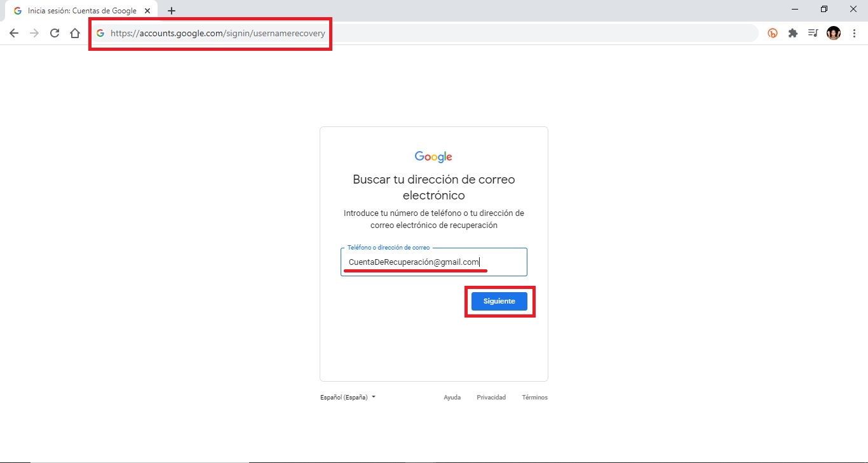Open the Términos link
Viewport: 868px width, 463px height.
click(x=534, y=398)
